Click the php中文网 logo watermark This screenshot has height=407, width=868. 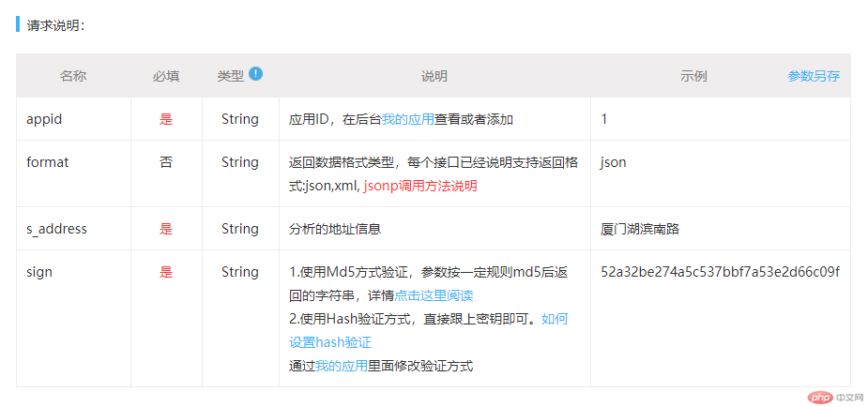(835, 397)
